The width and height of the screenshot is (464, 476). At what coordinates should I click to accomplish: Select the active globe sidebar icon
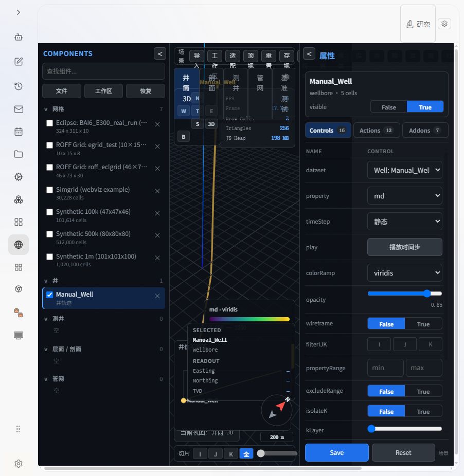19,245
